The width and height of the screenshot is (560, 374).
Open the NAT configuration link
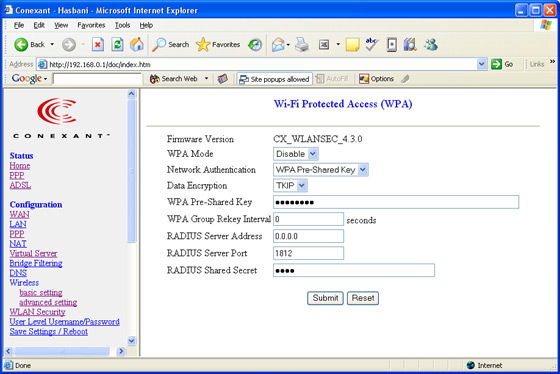(x=18, y=244)
